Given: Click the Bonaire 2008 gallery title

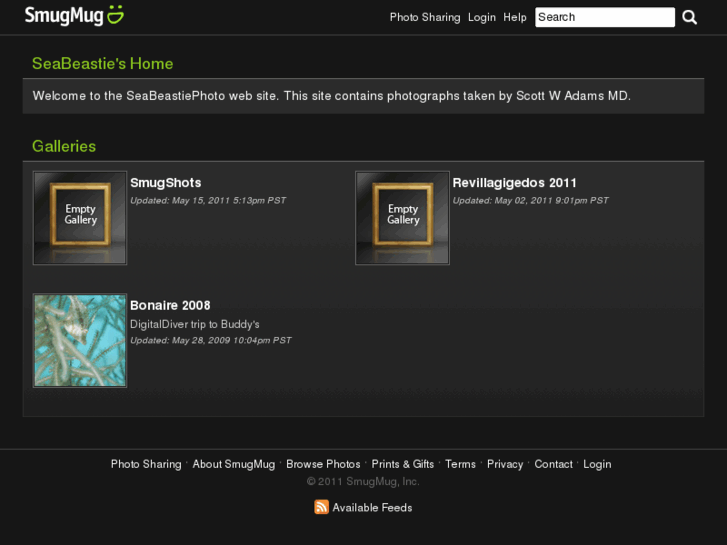Looking at the screenshot, I should coord(170,305).
